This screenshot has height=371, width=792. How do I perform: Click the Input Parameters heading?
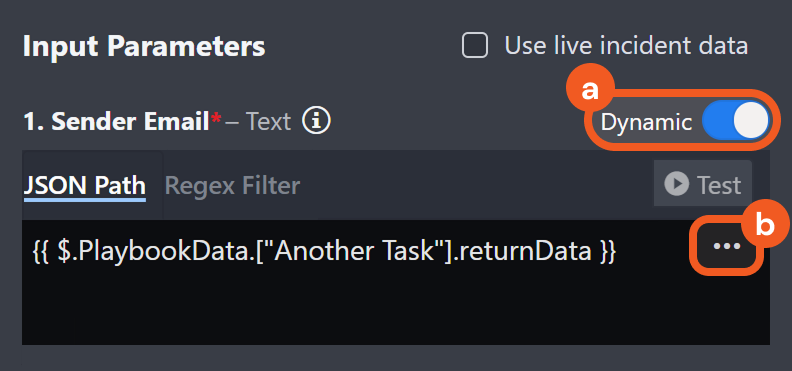pyautogui.click(x=144, y=46)
